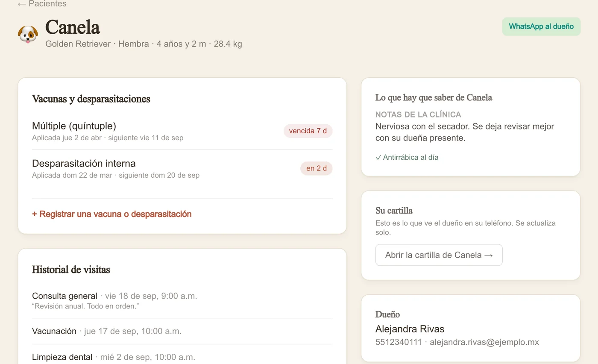Image resolution: width=598 pixels, height=364 pixels.
Task: Click the Dueño heading
Action: [387, 314]
